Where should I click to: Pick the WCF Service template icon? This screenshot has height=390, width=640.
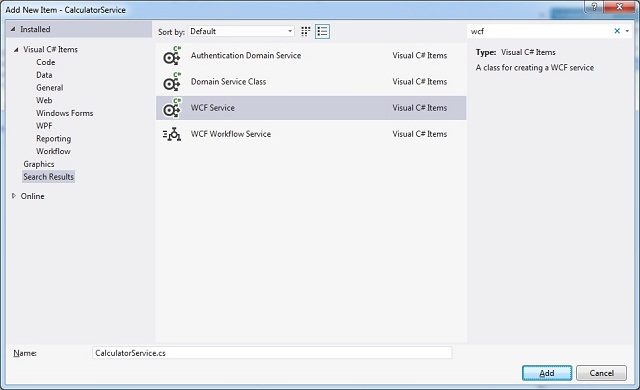172,108
